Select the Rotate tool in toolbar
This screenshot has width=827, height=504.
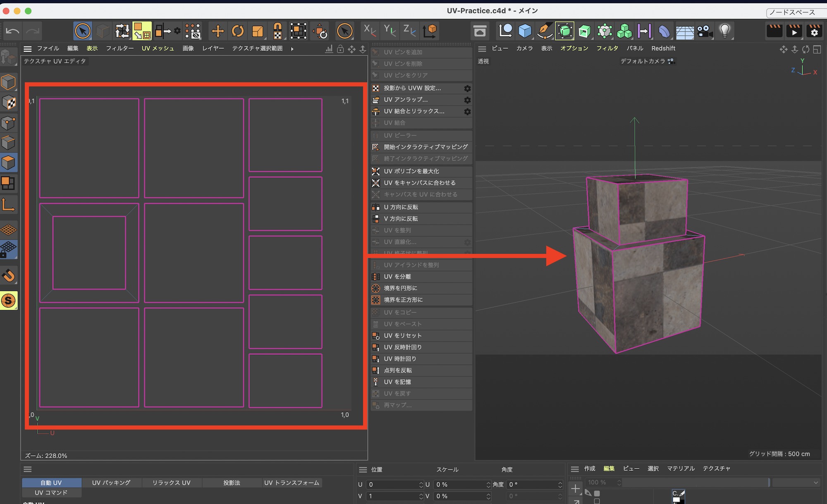238,31
